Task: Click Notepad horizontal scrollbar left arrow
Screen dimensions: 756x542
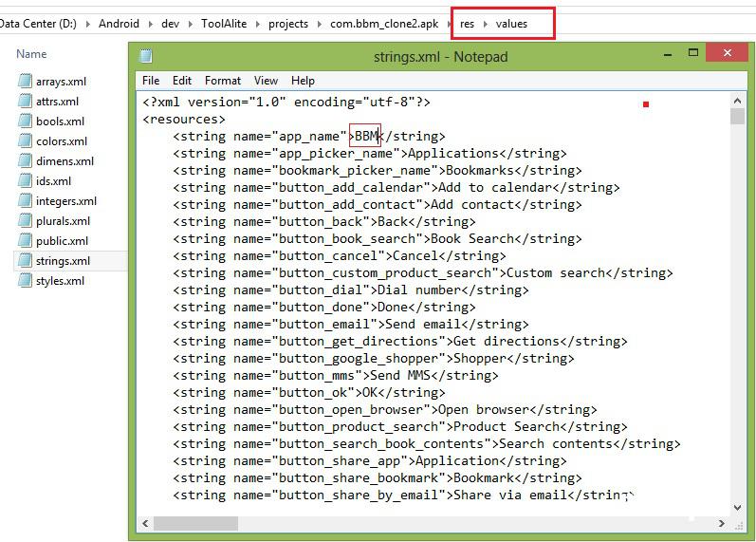Action: [x=146, y=523]
